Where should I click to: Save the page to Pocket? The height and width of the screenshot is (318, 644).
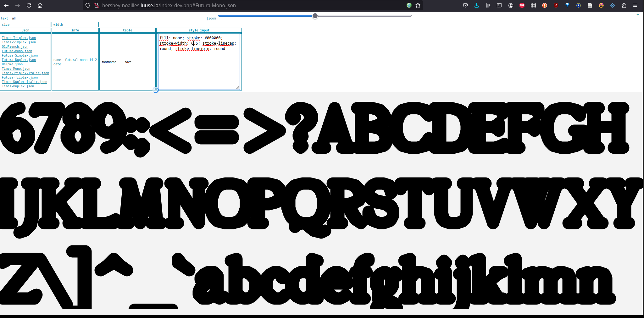[x=465, y=5]
